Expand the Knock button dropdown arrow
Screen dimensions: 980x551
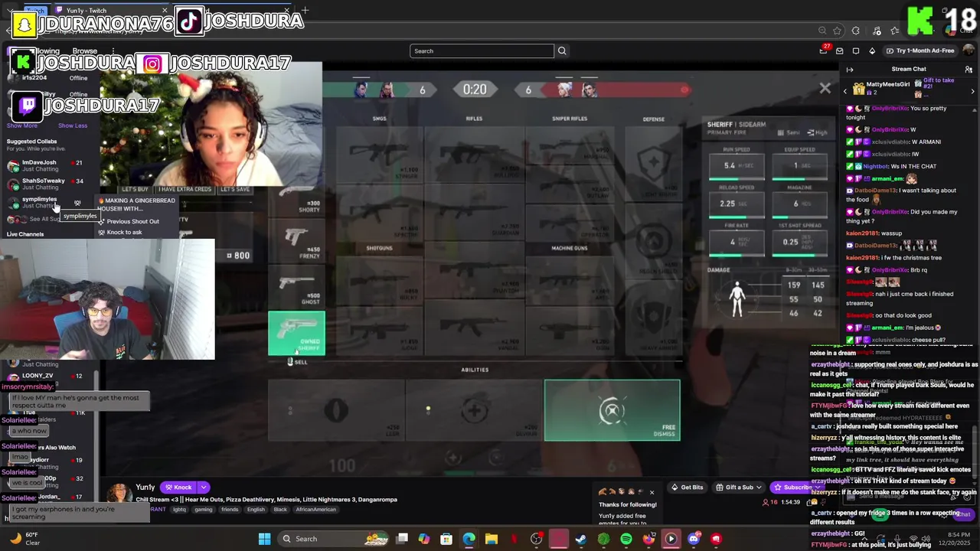204,487
